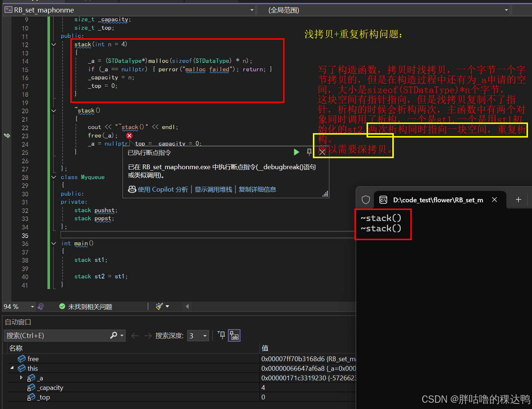The width and height of the screenshot is (532, 409).
Task: Click the pin icon in 自动窗口 toolbar
Action: click(x=221, y=335)
